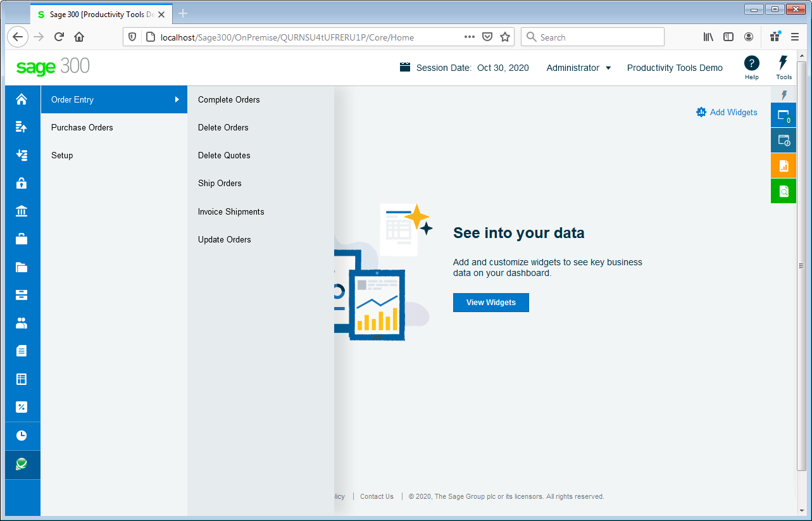Open Delete Orders from the submenu

pos(223,127)
